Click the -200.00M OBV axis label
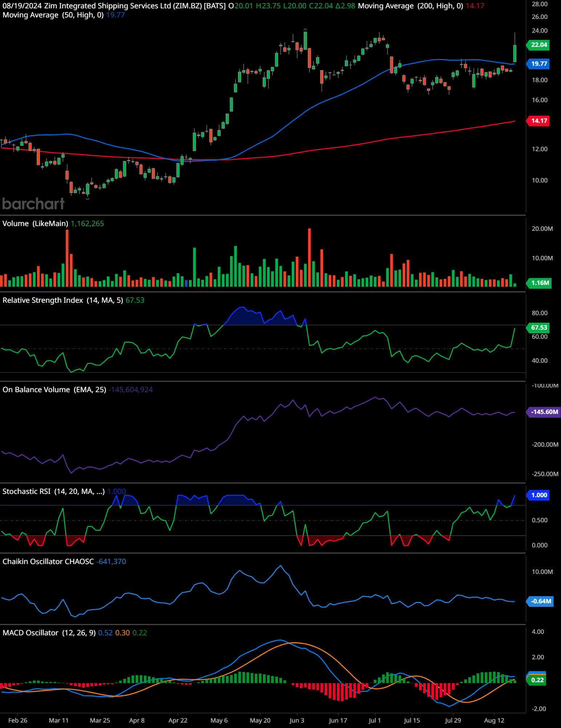 click(545, 445)
